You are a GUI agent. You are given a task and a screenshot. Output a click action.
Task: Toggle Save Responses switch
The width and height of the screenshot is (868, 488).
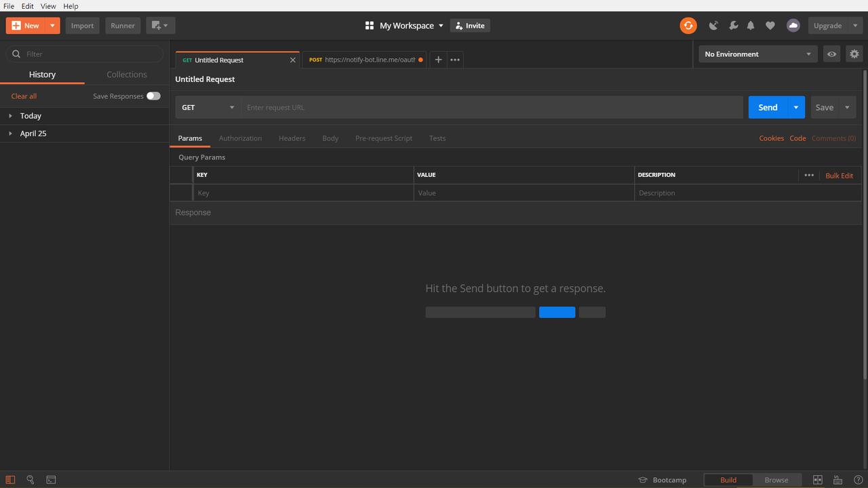click(x=154, y=96)
